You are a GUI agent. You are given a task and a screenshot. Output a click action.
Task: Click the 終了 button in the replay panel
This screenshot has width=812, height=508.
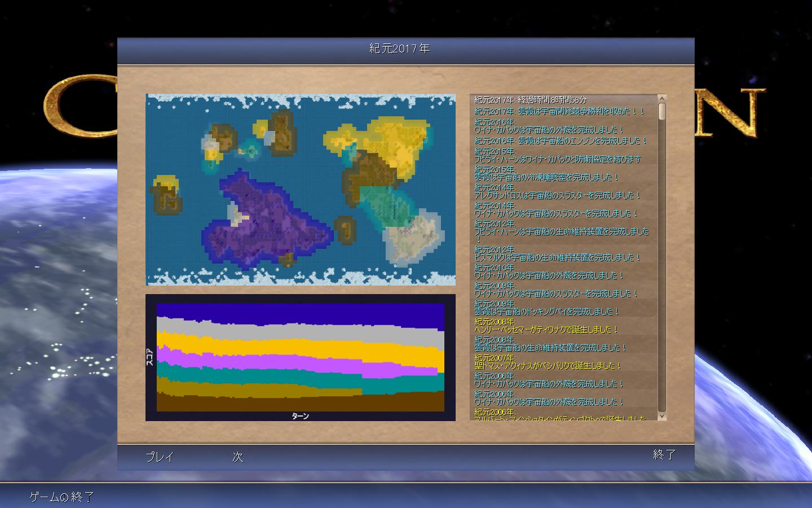[664, 454]
